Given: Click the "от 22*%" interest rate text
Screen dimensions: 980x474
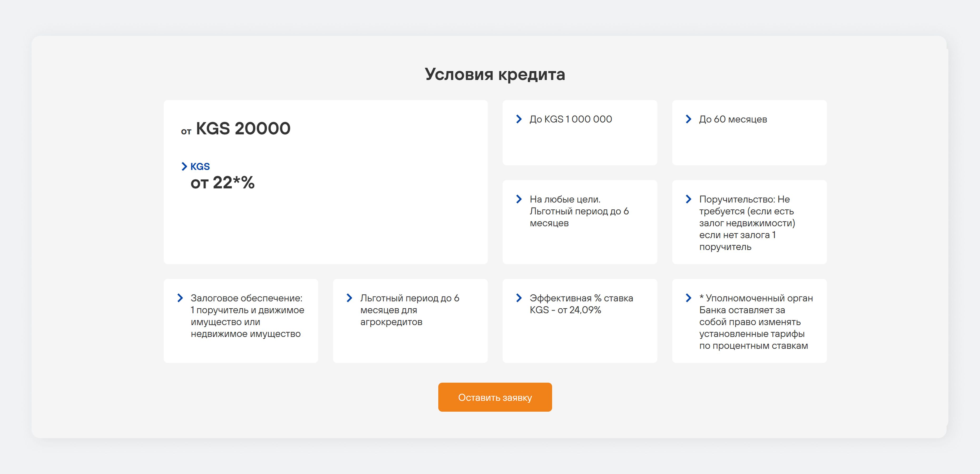Looking at the screenshot, I should 222,183.
